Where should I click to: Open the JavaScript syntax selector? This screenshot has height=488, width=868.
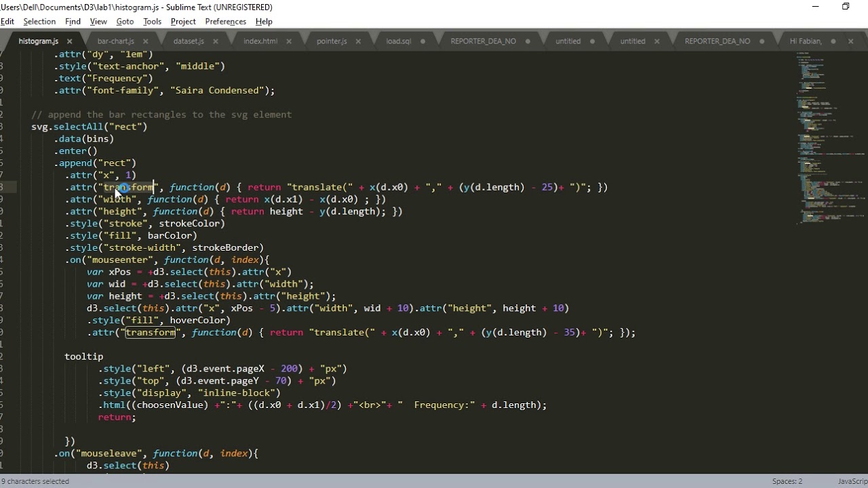click(852, 481)
